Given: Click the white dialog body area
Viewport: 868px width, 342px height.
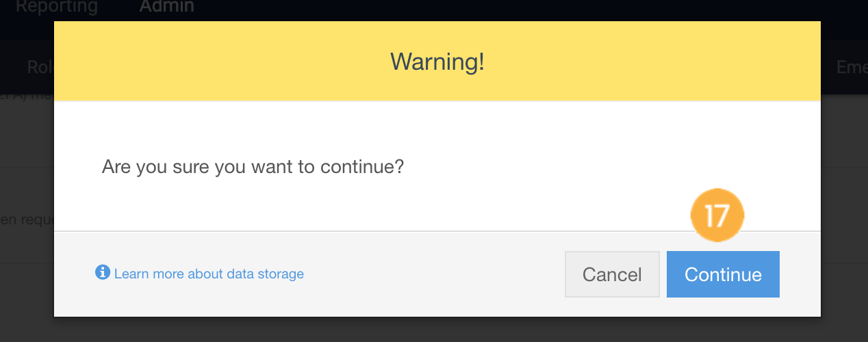Looking at the screenshot, I should click(437, 166).
